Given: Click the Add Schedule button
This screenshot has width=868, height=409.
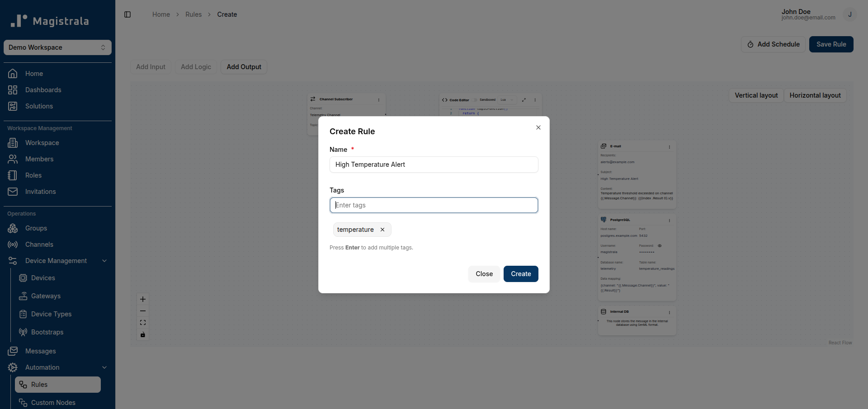Looking at the screenshot, I should click(x=773, y=44).
